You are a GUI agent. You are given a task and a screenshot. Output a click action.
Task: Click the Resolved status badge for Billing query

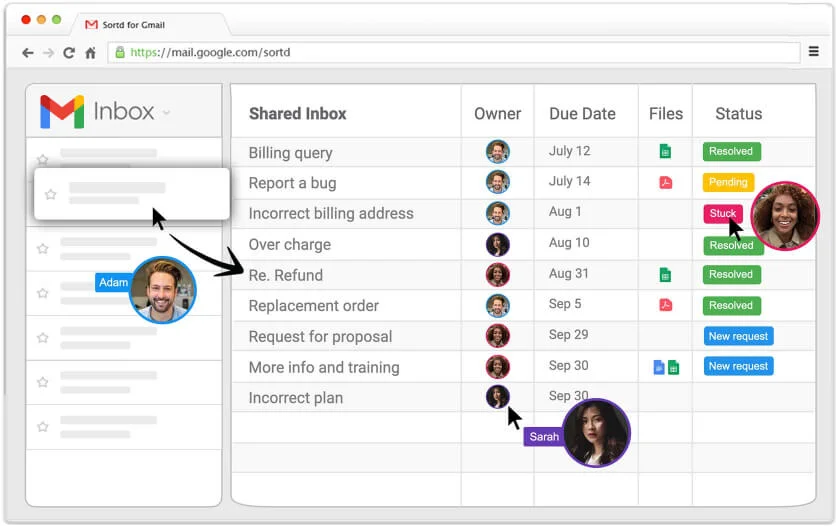click(731, 152)
